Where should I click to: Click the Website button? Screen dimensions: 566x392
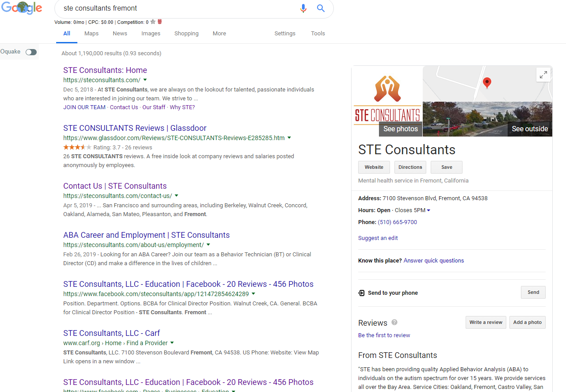(374, 167)
